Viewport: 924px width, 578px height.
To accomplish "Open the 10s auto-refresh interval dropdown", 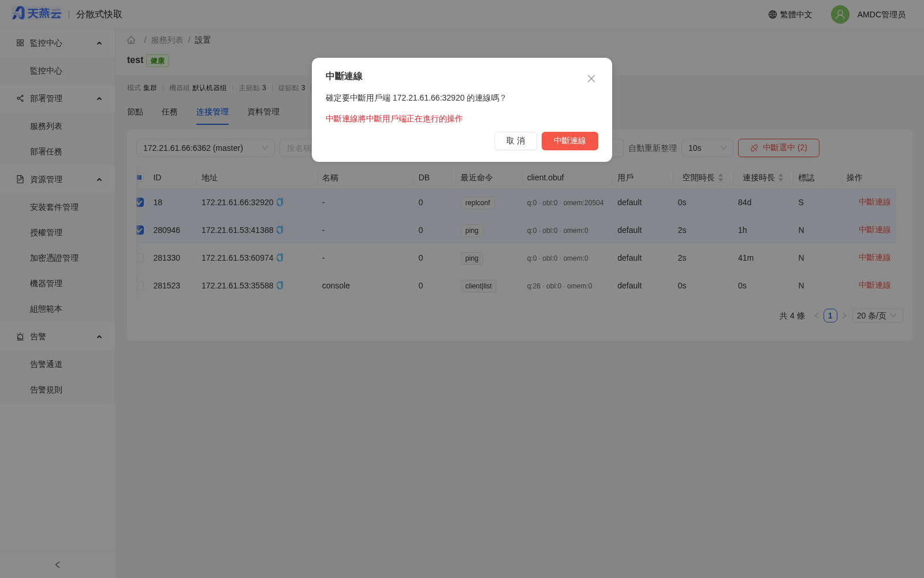I will pyautogui.click(x=707, y=148).
